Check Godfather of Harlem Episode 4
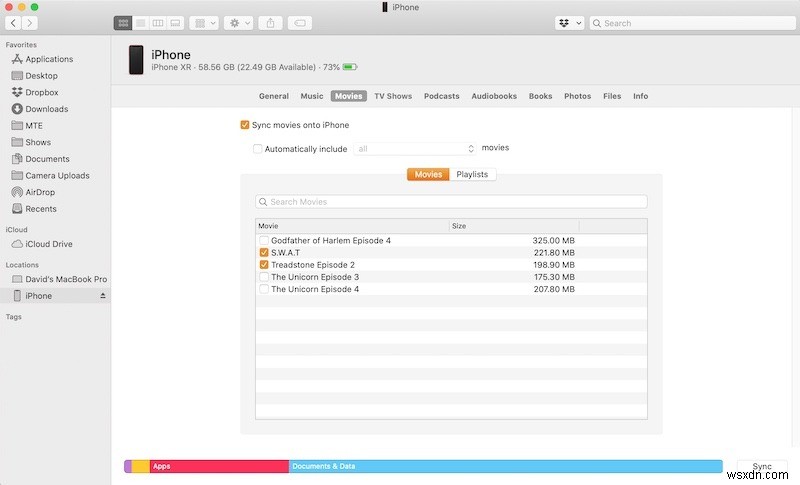Screen dimensions: 800x485 (x=264, y=240)
